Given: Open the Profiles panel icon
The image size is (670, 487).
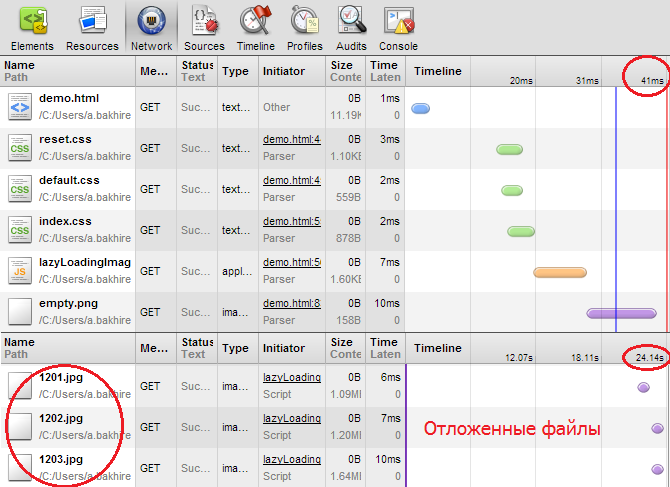Looking at the screenshot, I should 305,20.
